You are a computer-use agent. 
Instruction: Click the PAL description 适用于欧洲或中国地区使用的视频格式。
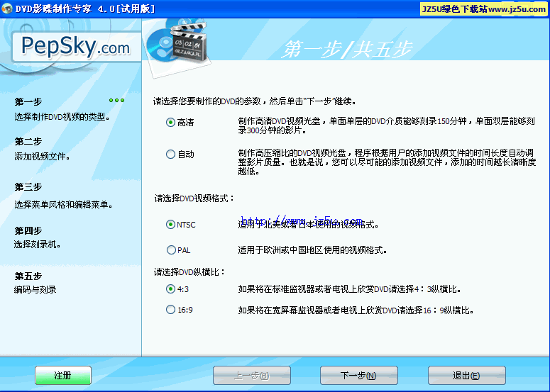(312, 250)
